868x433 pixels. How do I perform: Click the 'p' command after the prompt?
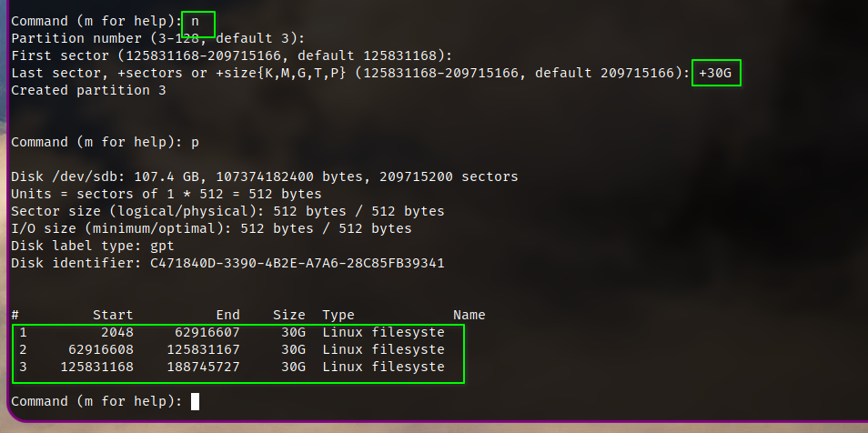[x=195, y=142]
